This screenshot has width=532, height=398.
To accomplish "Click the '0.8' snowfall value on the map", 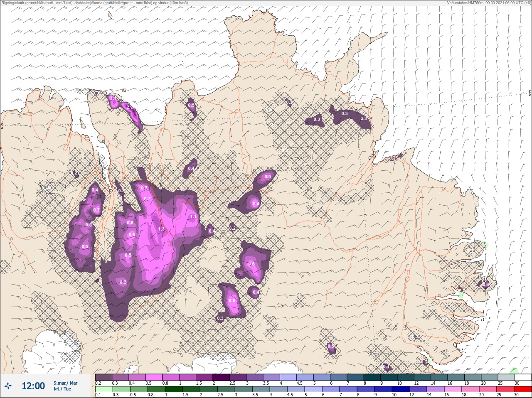I will (232, 301).
